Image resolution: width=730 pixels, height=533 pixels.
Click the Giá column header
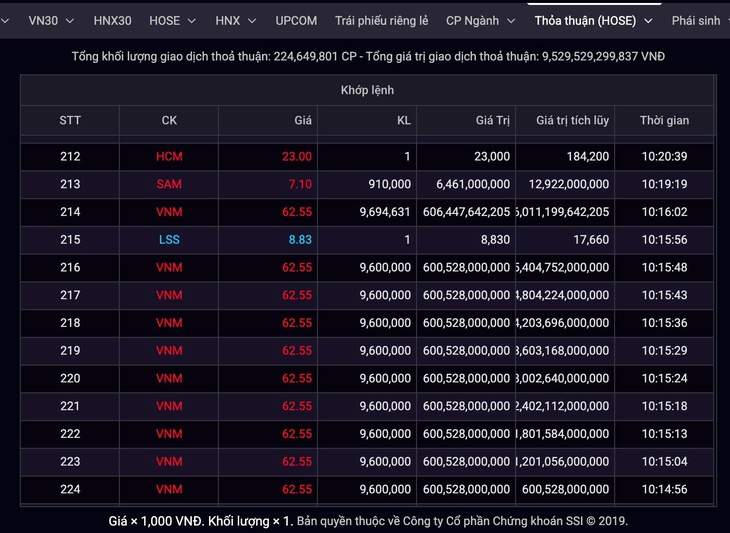pyautogui.click(x=303, y=120)
